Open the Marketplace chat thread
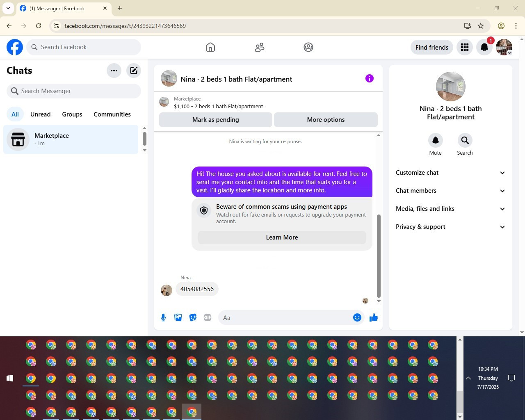The image size is (525, 420). tap(71, 139)
